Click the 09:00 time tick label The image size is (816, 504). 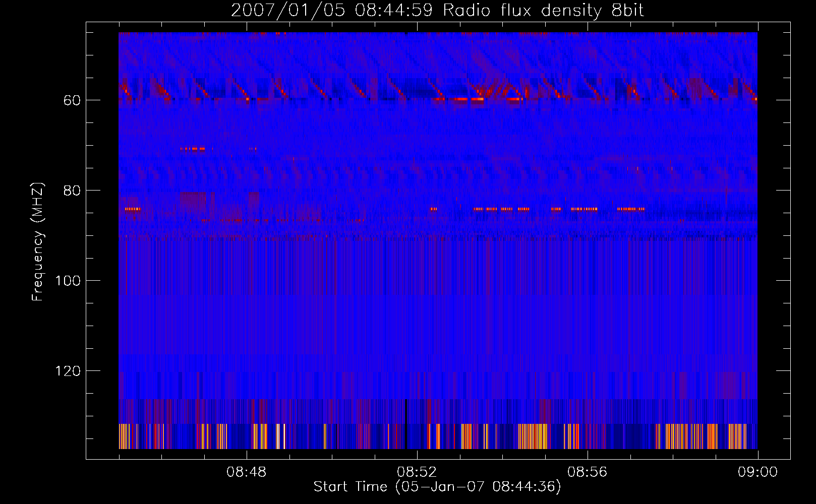pos(758,472)
